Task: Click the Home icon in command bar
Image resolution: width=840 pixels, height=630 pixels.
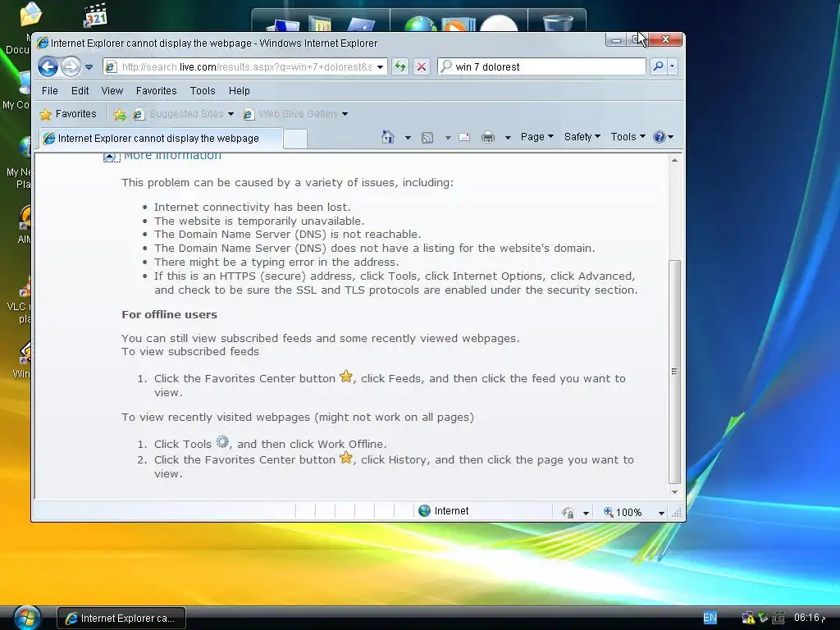Action: (388, 137)
